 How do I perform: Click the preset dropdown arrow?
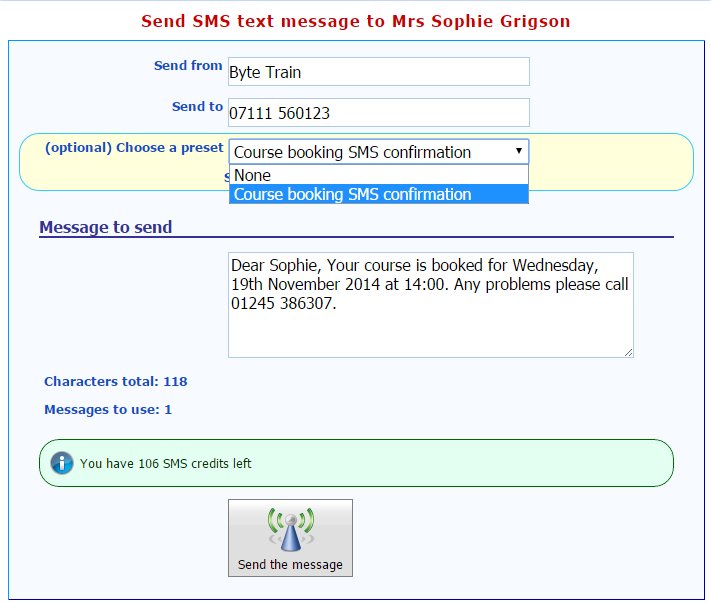(518, 151)
